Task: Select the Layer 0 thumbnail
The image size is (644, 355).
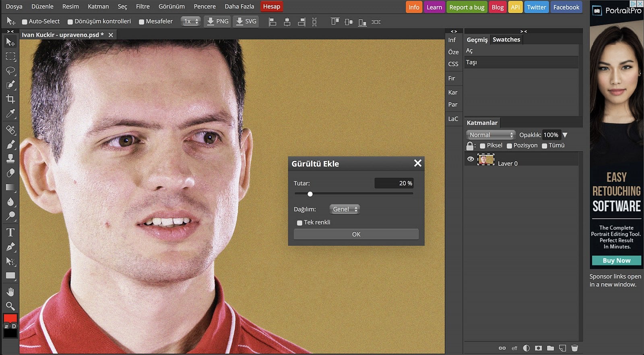Action: (486, 160)
